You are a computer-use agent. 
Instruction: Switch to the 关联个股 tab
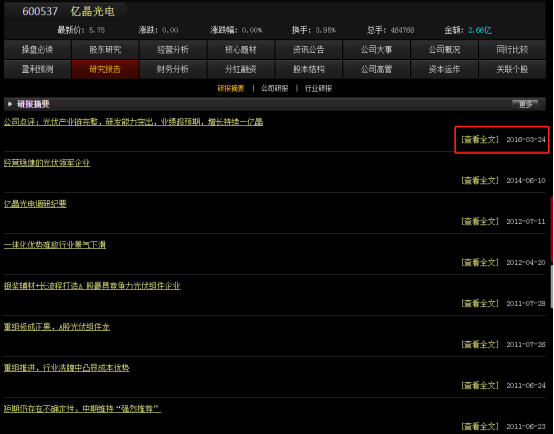pos(512,69)
